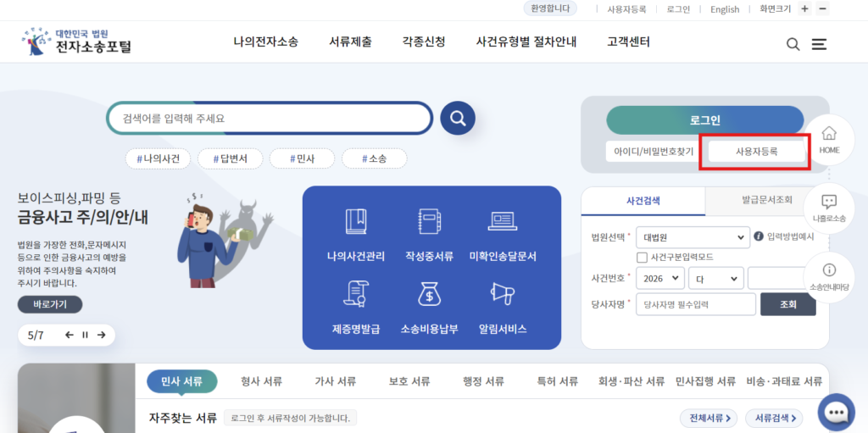
Task: Open the hamburger full menu icon
Action: point(820,44)
